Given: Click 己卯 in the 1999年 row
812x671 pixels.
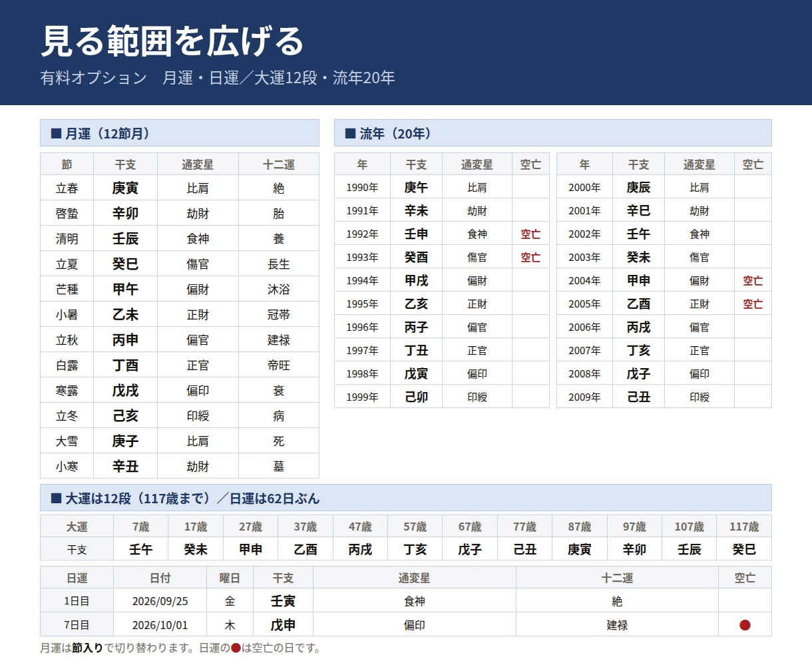Looking at the screenshot, I should coord(417,397).
